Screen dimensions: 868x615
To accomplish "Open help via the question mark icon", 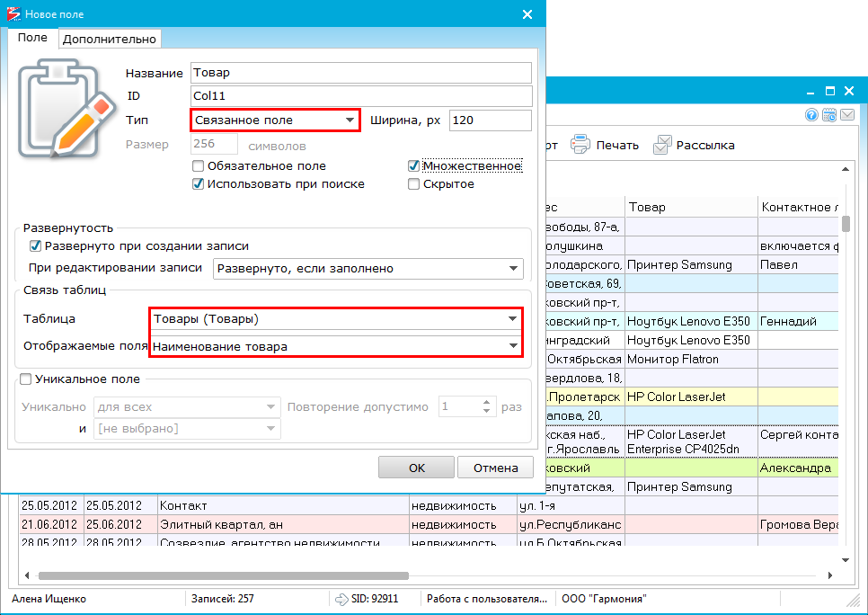I will tap(811, 115).
